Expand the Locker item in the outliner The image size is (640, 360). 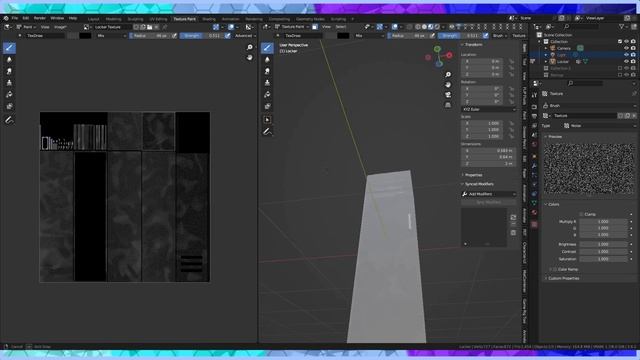[x=547, y=62]
